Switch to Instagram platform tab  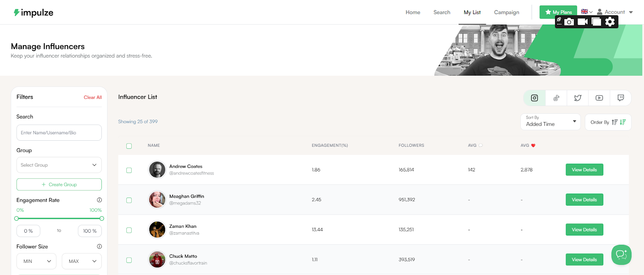point(535,98)
